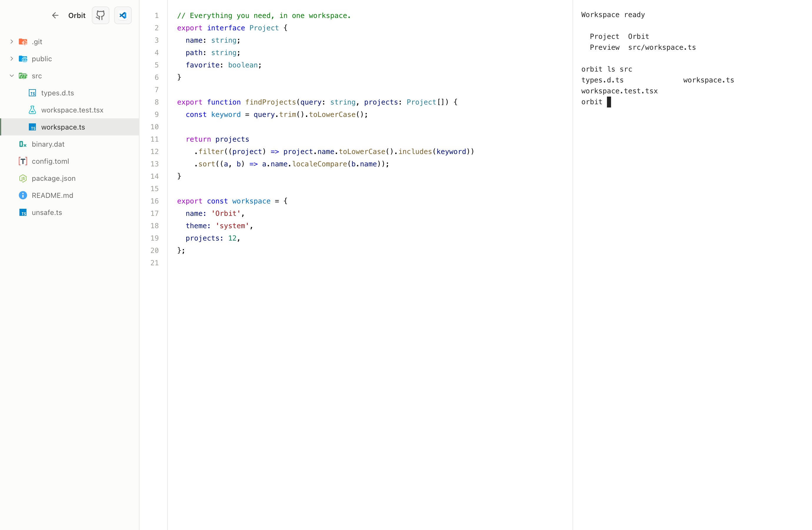The width and height of the screenshot is (812, 530).
Task: Click the findProjects function name in code
Action: point(271,102)
